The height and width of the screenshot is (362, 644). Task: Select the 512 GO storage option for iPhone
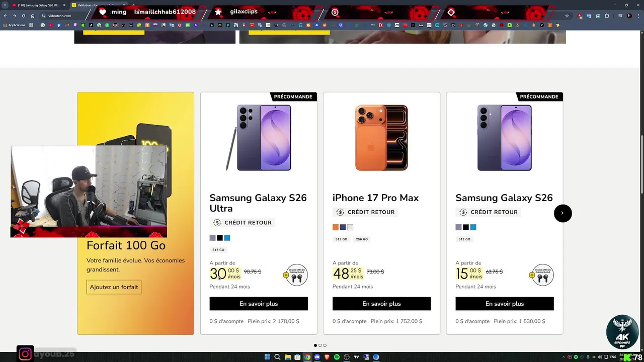(x=341, y=239)
